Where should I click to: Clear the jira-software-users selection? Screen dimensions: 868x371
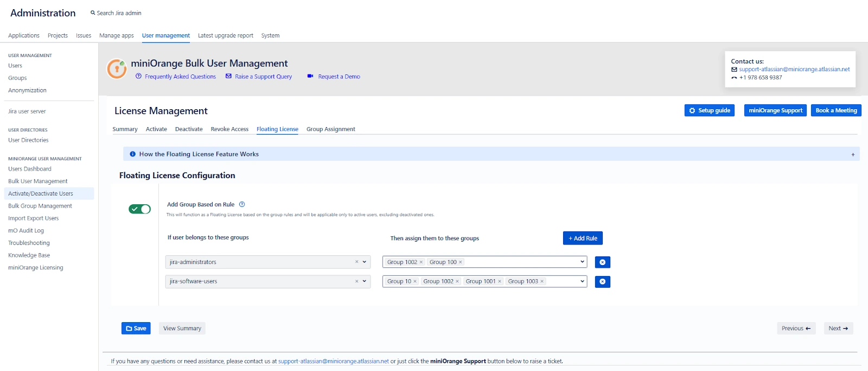(356, 281)
